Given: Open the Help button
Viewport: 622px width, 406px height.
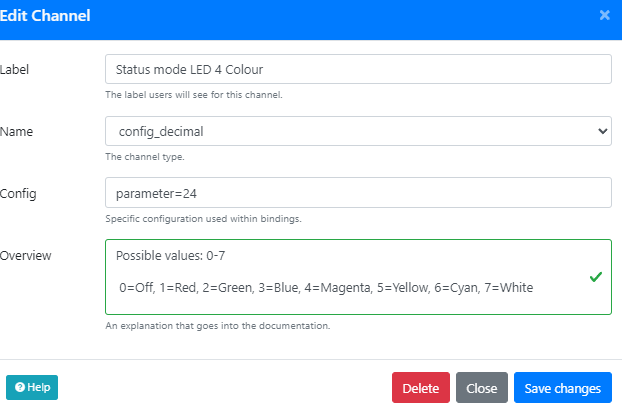Looking at the screenshot, I should point(32,387).
